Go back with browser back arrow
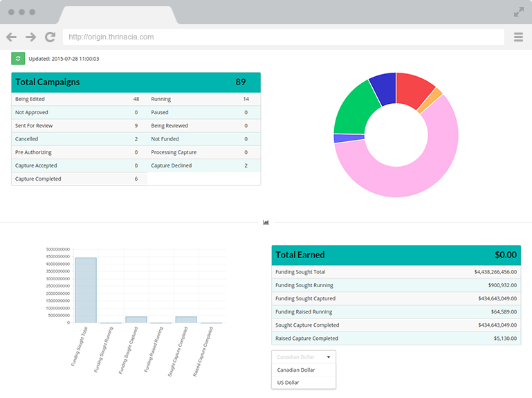532x398 pixels. [x=12, y=37]
